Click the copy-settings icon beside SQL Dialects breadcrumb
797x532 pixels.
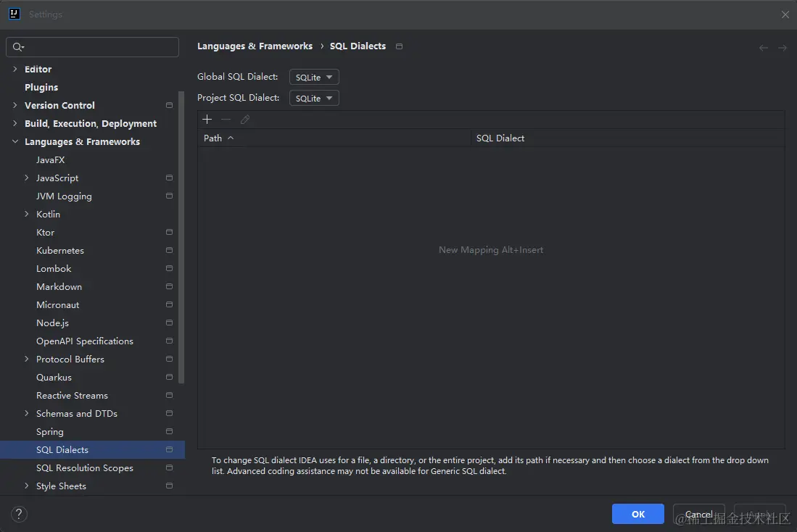398,46
